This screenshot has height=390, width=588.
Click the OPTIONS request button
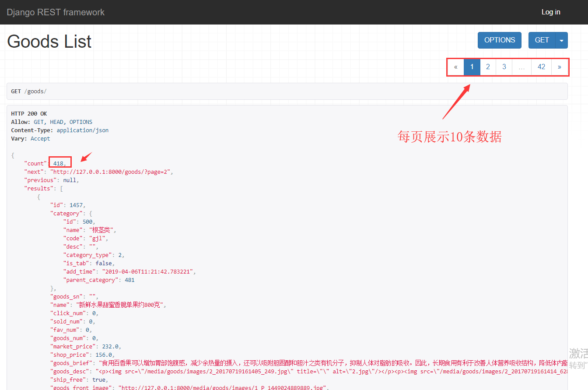point(500,40)
